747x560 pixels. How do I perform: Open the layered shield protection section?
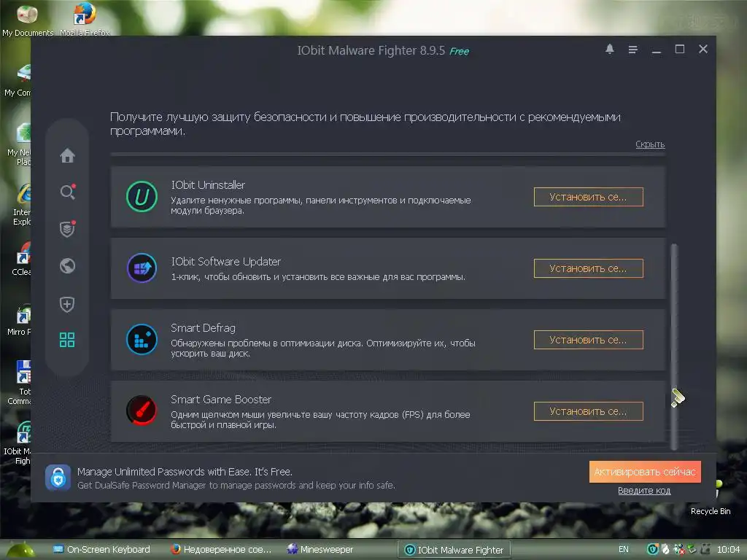pyautogui.click(x=67, y=229)
